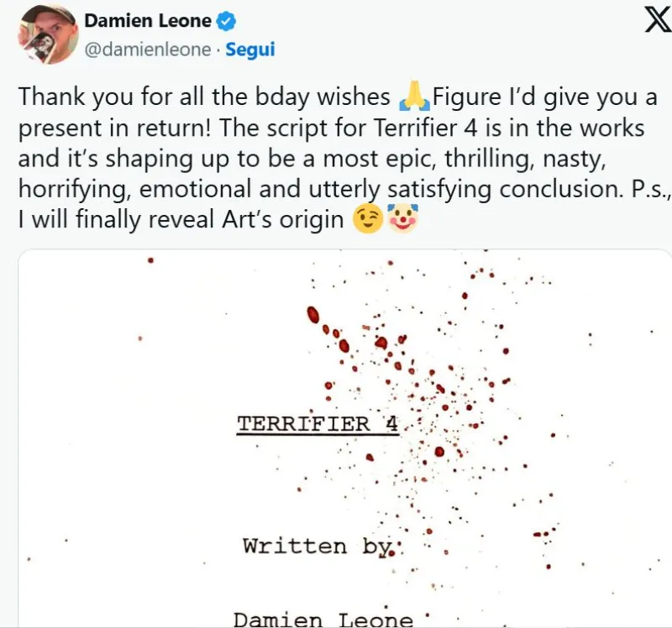
Task: Click the Segui follow link
Action: 249,50
